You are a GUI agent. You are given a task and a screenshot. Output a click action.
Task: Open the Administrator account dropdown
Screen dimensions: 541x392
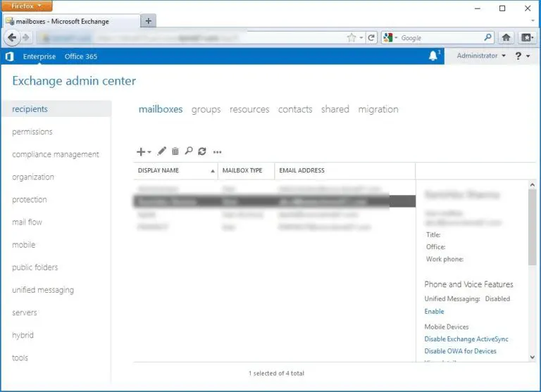pos(481,56)
